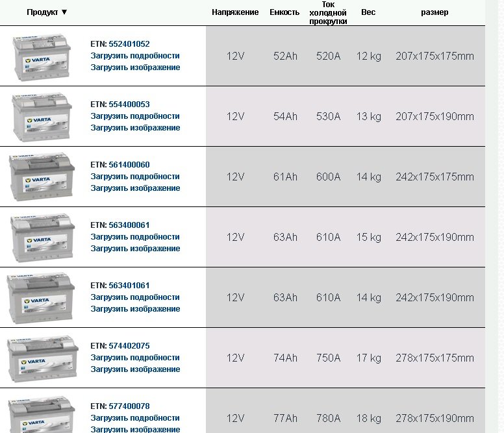Open Загрузить изображение for ETN 577400078
This screenshot has height=433, width=504.
pos(135,429)
